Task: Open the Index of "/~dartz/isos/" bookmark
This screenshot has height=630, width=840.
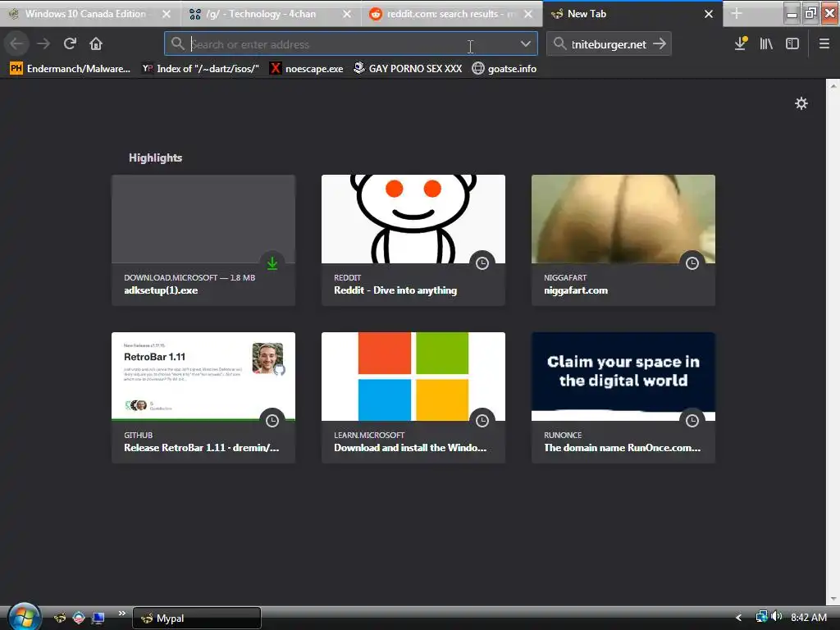Action: click(x=200, y=69)
